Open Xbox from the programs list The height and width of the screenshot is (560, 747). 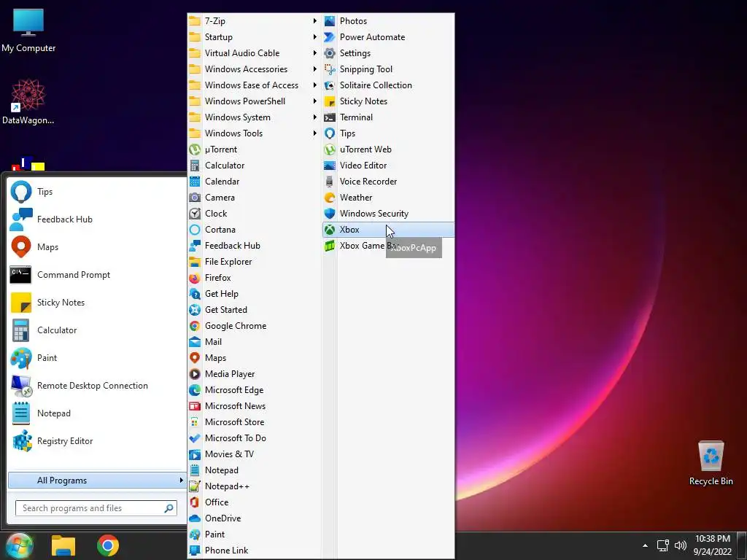point(388,230)
